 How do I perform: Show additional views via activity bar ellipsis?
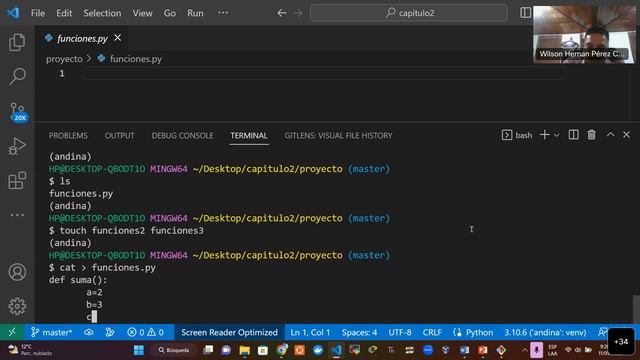point(17,215)
